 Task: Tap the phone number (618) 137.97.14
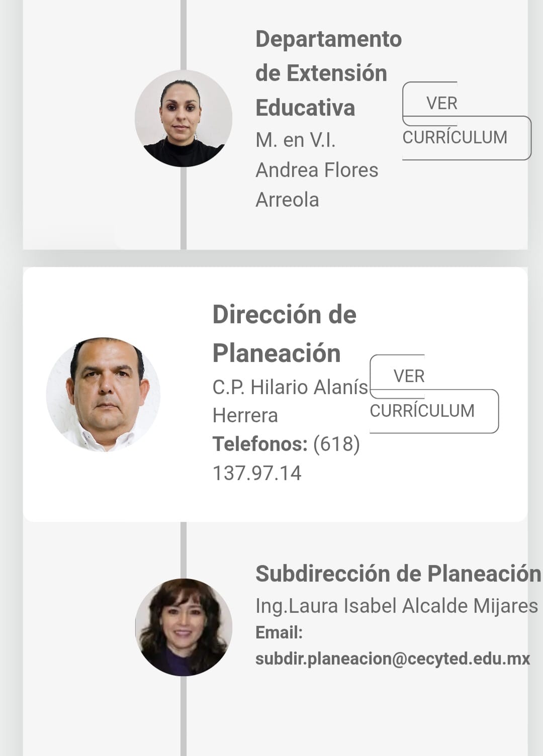point(287,458)
